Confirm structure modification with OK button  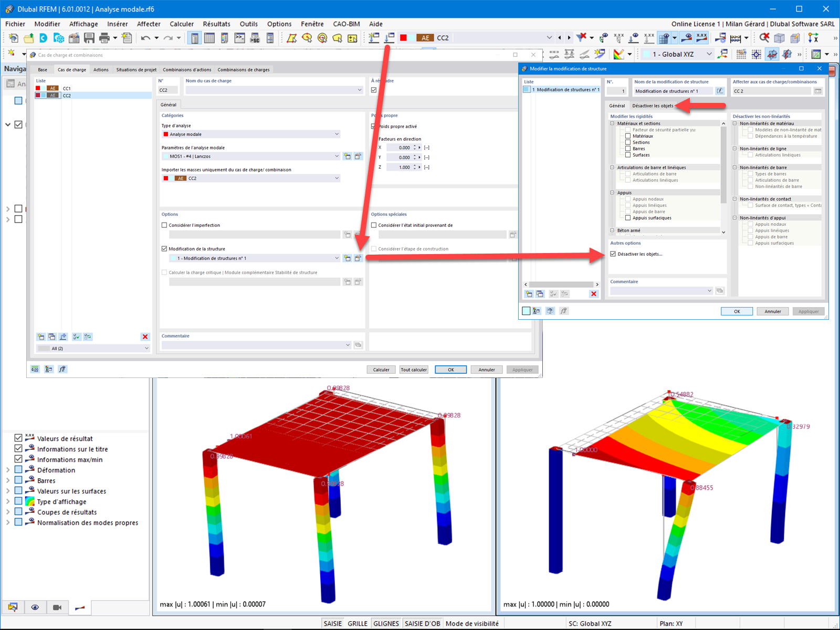pos(737,311)
